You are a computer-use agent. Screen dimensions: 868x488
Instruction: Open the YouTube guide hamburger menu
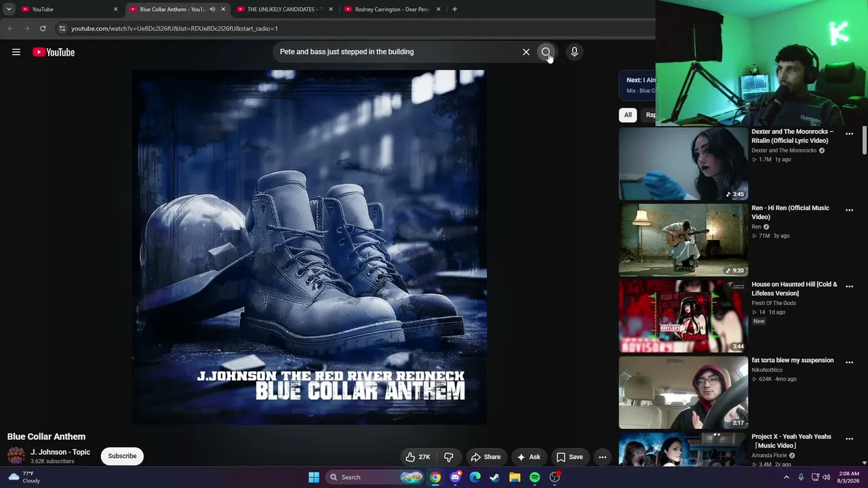tap(16, 52)
